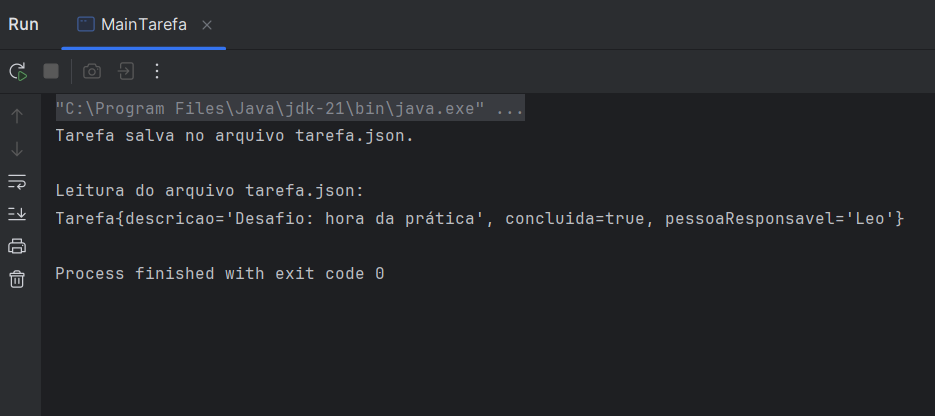
Task: Open the three-dot more options menu
Action: (x=157, y=72)
